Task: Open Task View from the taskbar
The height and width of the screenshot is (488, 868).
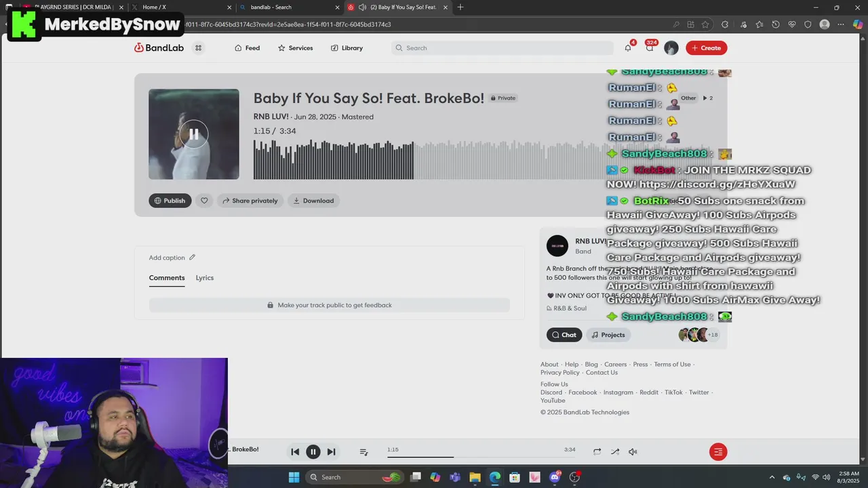Action: tap(416, 477)
